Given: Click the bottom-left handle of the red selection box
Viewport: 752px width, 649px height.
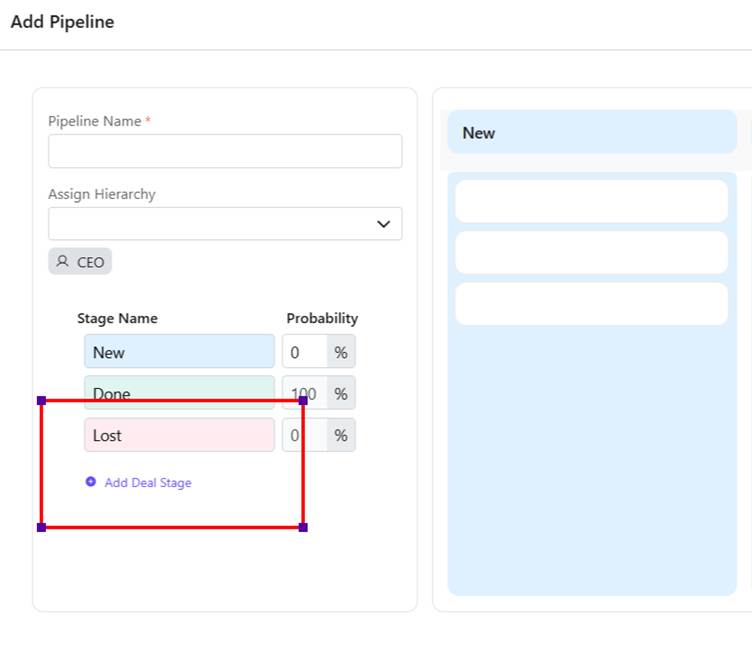Looking at the screenshot, I should 41,527.
